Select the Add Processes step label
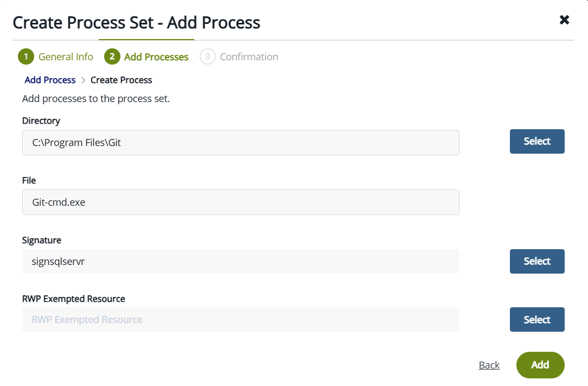The height and width of the screenshot is (386, 588). [x=156, y=57]
